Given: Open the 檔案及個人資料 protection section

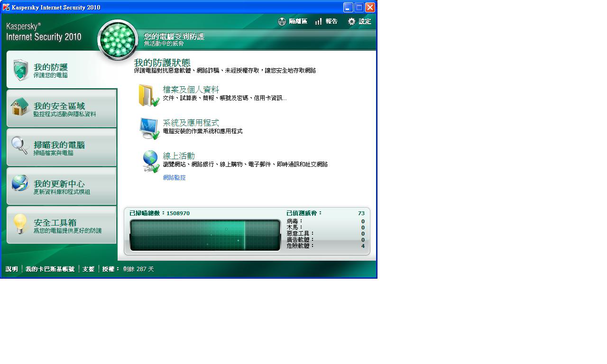Looking at the screenshot, I should 191,90.
